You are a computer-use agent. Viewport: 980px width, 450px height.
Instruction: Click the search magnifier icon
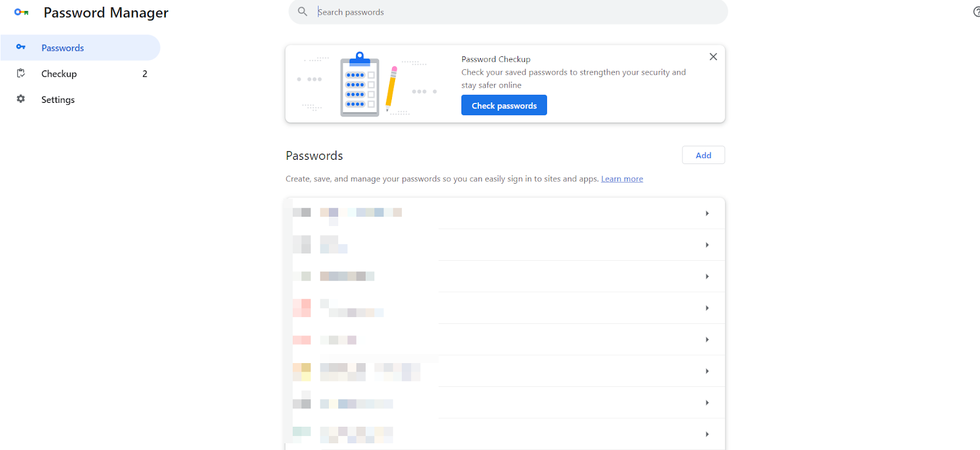(303, 12)
